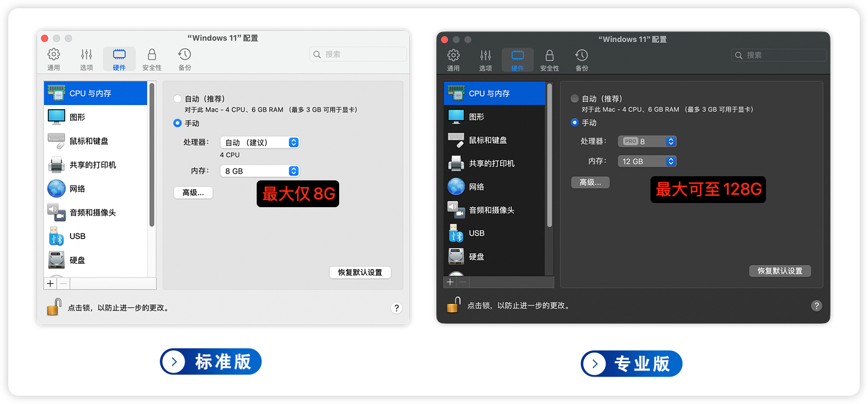868x404 pixels.
Task: Click Advanced button in light window
Action: click(x=193, y=193)
